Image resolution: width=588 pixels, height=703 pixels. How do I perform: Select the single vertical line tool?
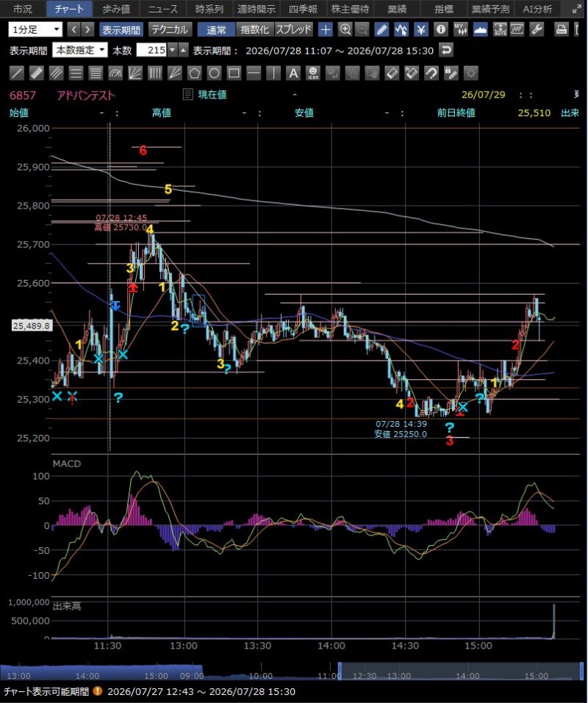click(x=273, y=73)
